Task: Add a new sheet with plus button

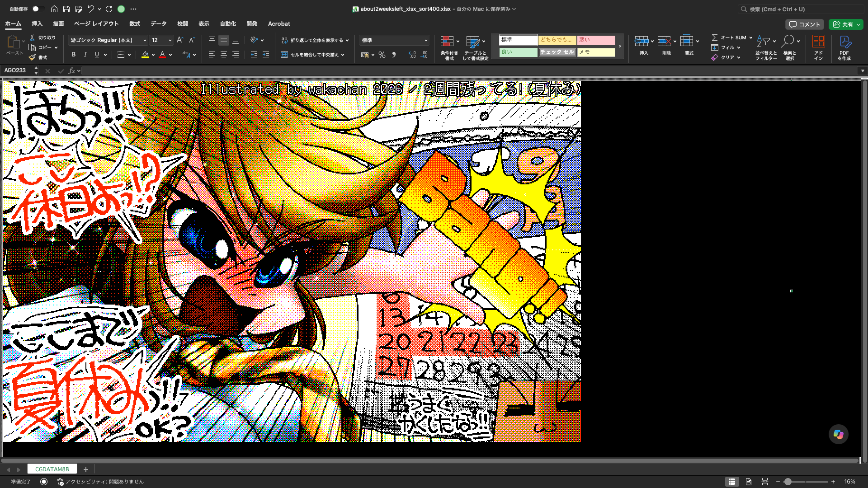Action: (x=86, y=469)
